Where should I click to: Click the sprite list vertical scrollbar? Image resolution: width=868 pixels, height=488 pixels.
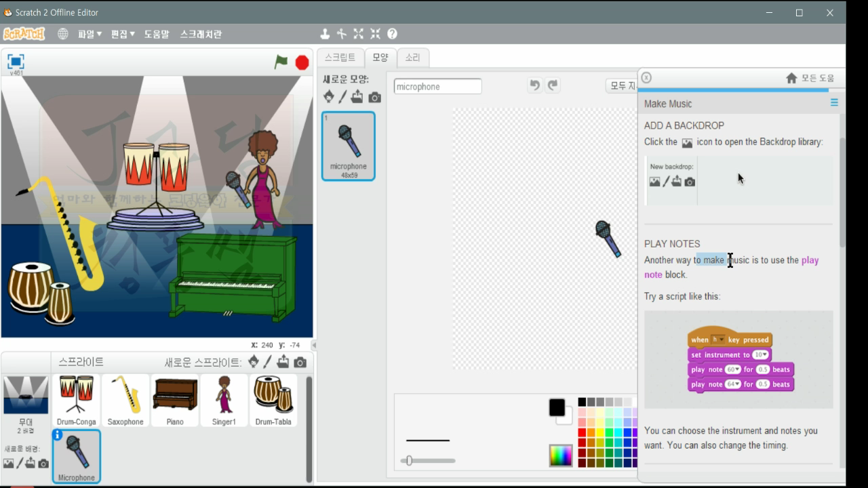tap(309, 428)
